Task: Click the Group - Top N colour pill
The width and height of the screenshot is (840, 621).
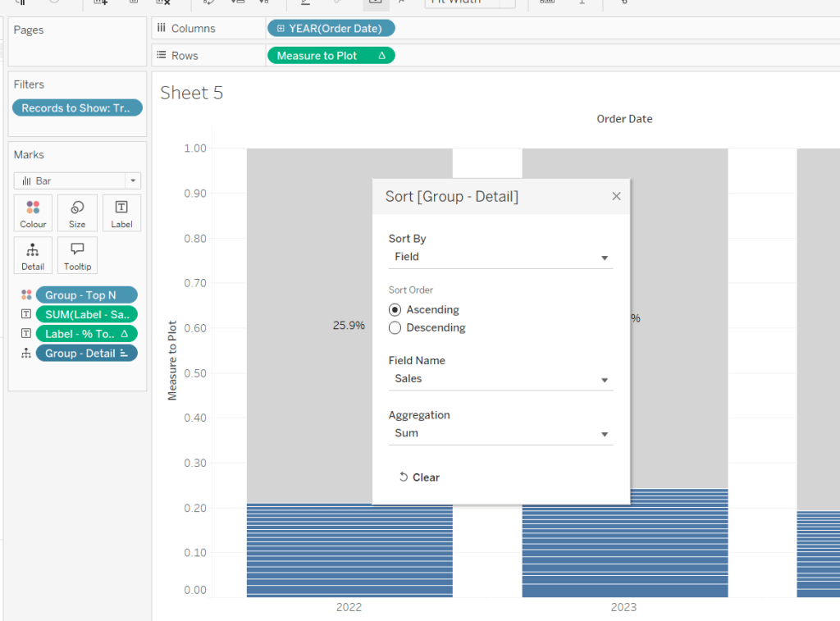Action: tap(86, 295)
